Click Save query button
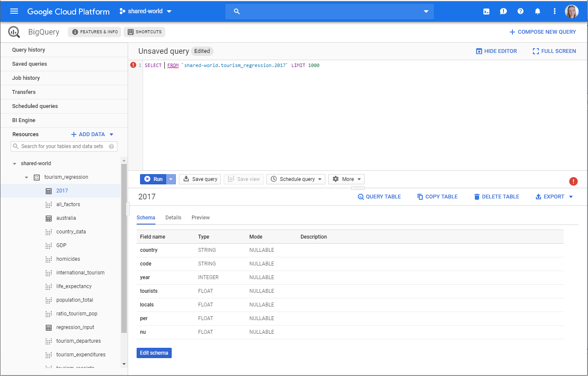 click(x=200, y=179)
